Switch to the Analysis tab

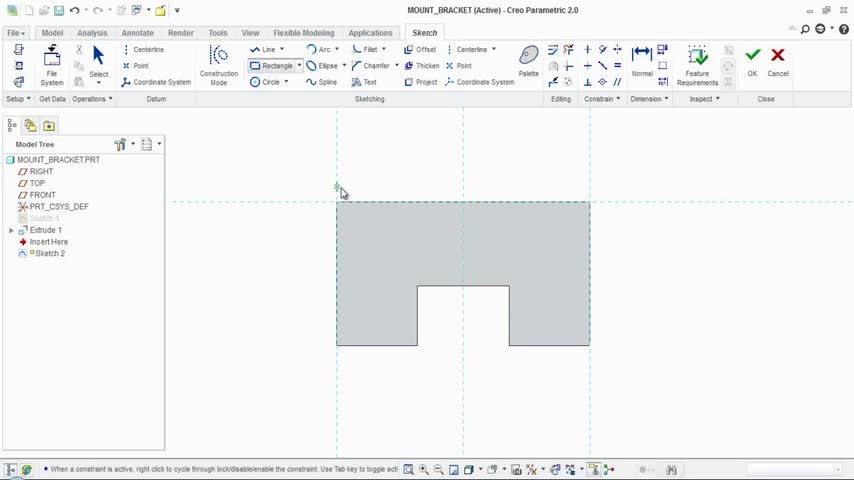pos(92,33)
